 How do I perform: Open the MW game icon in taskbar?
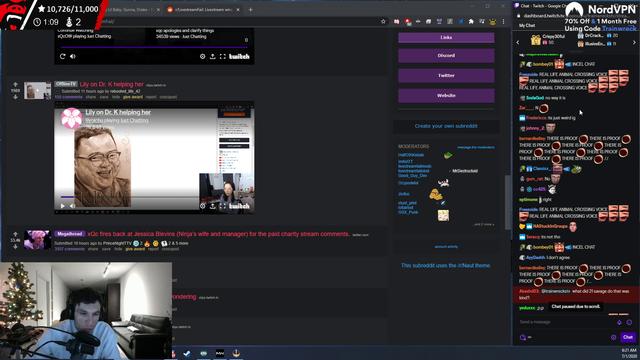tap(220, 353)
